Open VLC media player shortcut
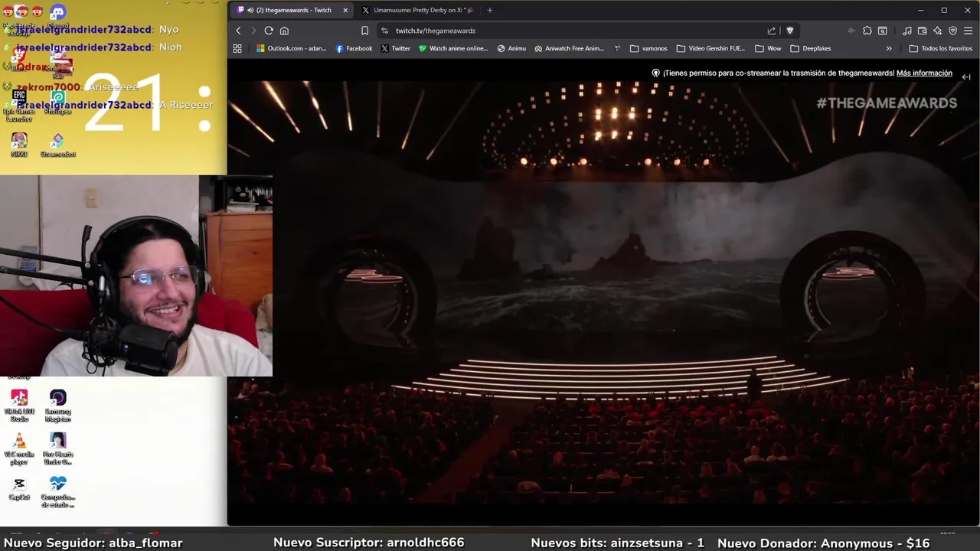The image size is (980, 551). coord(19,449)
